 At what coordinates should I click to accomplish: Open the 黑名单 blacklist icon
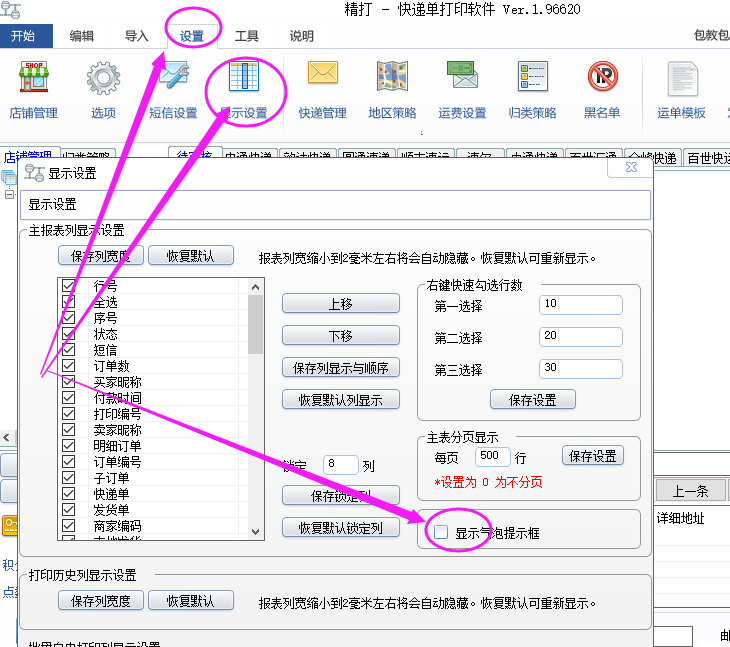(602, 78)
